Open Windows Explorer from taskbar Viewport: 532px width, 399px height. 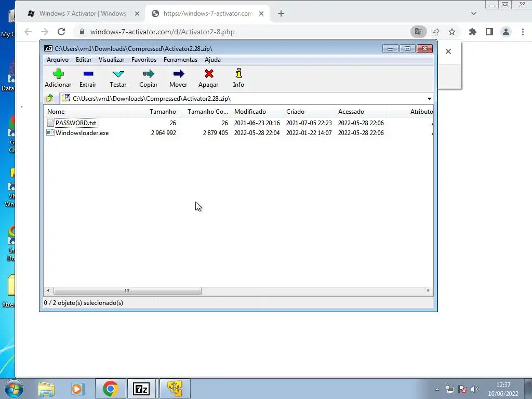(x=46, y=389)
